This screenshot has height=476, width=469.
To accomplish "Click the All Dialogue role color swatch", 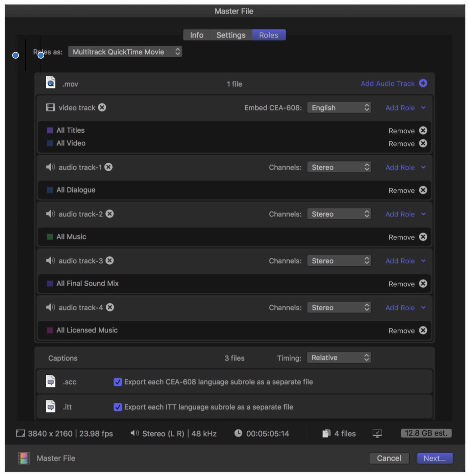I will (x=50, y=190).
